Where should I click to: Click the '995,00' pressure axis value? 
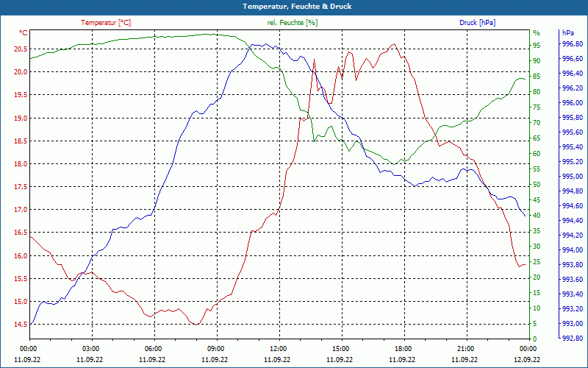point(573,177)
